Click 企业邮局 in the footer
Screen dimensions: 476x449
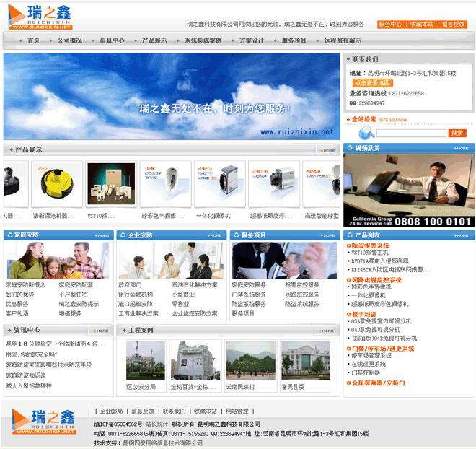(x=111, y=411)
